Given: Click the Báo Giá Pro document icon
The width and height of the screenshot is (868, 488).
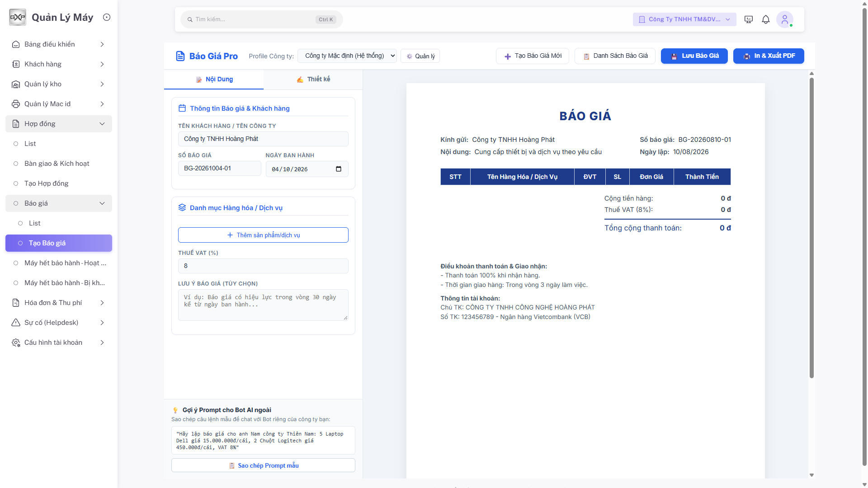Looking at the screenshot, I should (x=180, y=56).
